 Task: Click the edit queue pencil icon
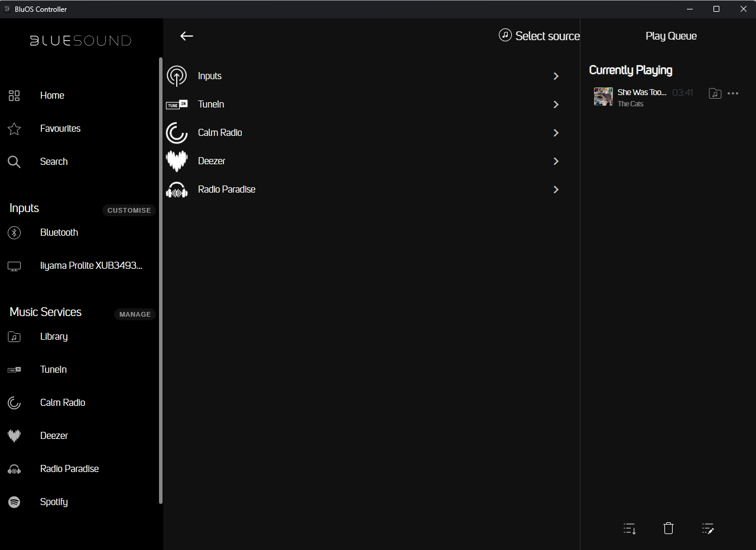[708, 529]
